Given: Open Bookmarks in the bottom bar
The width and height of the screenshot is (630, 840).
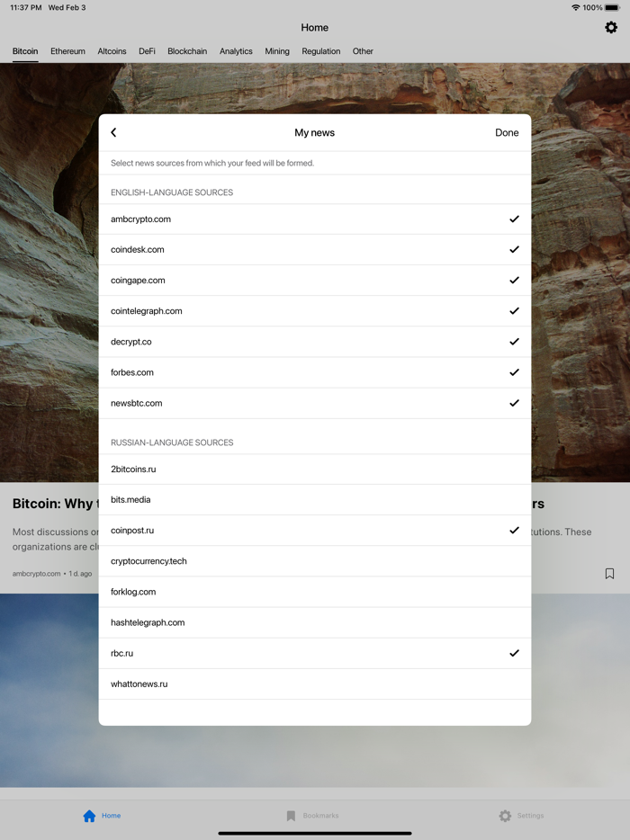Looking at the screenshot, I should [312, 816].
